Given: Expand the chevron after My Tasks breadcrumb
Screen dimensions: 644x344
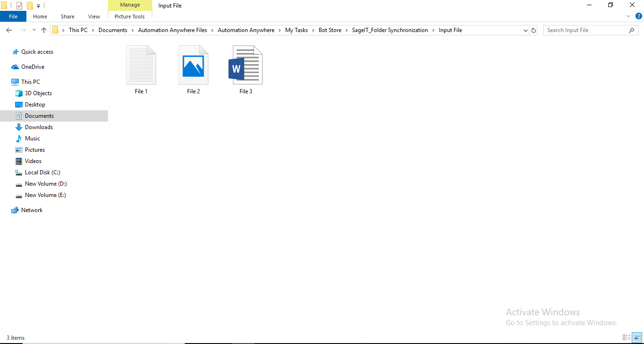Looking at the screenshot, I should (x=313, y=30).
